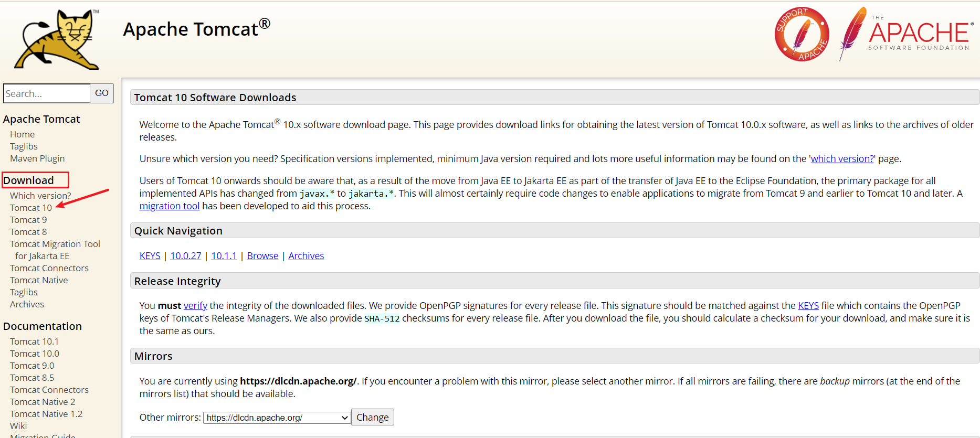
Task: Open Archives in Quick Navigation
Action: point(306,256)
